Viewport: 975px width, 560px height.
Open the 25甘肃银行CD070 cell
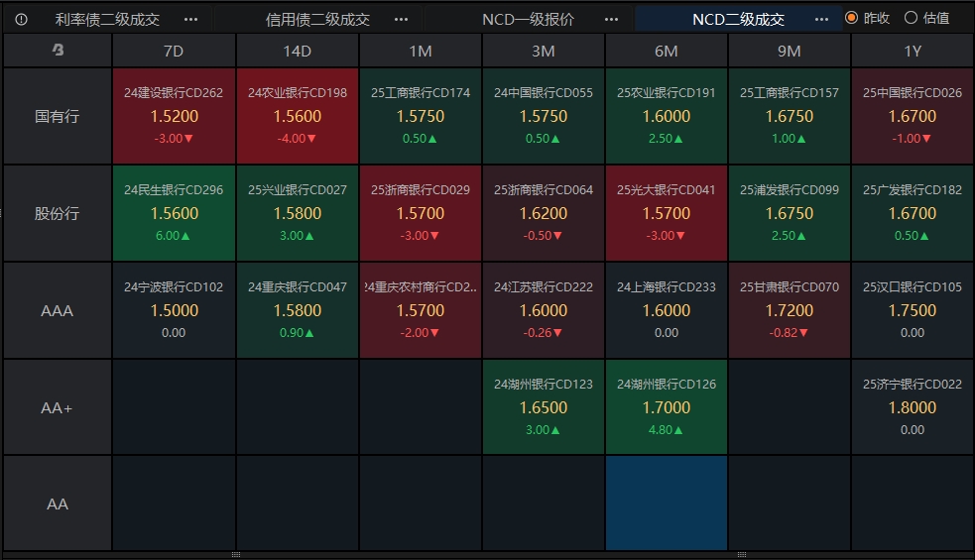(790, 310)
